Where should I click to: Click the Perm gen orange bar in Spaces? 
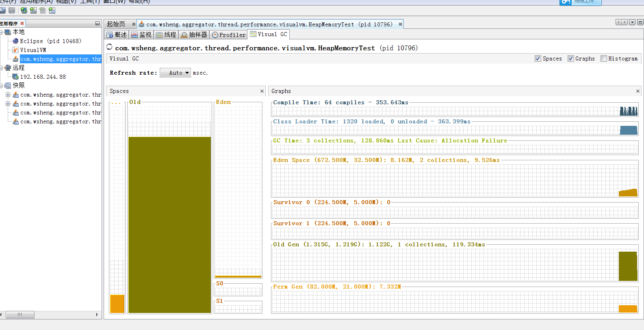point(117,304)
